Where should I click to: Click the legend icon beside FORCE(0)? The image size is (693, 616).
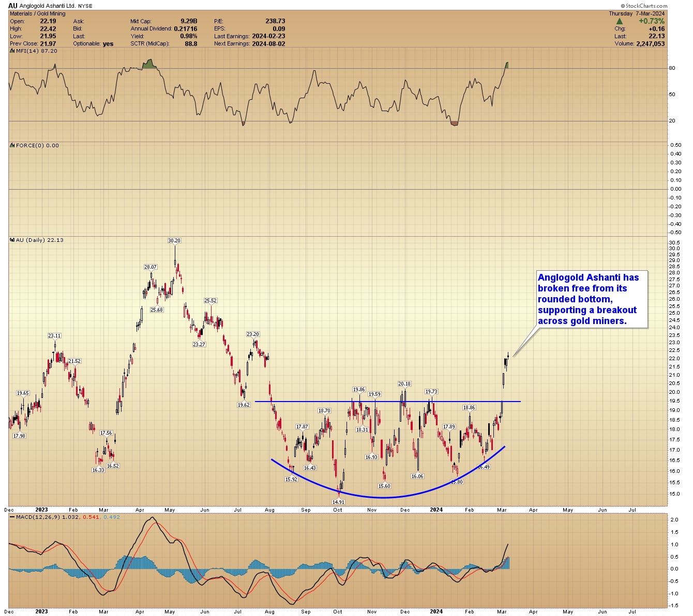tap(12, 145)
